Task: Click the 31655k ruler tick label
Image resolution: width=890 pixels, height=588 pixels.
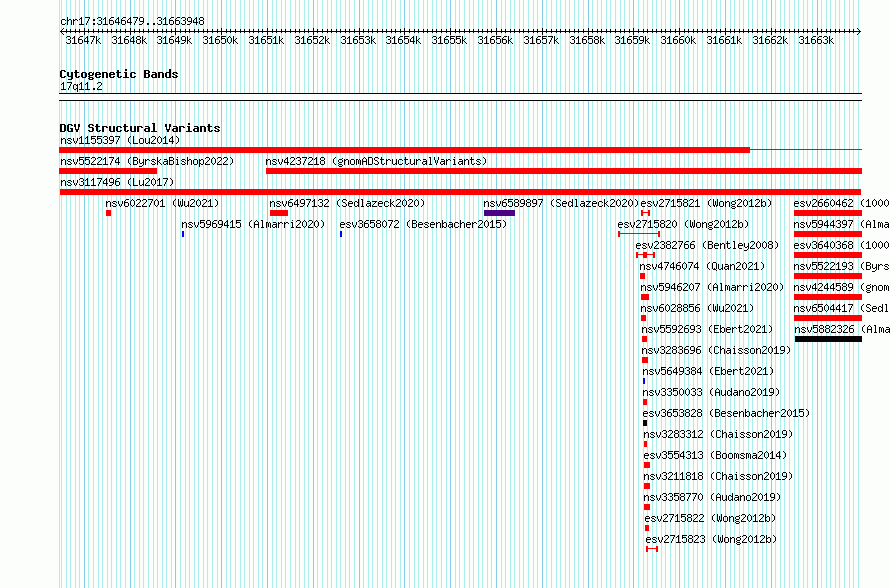Action: [449, 40]
